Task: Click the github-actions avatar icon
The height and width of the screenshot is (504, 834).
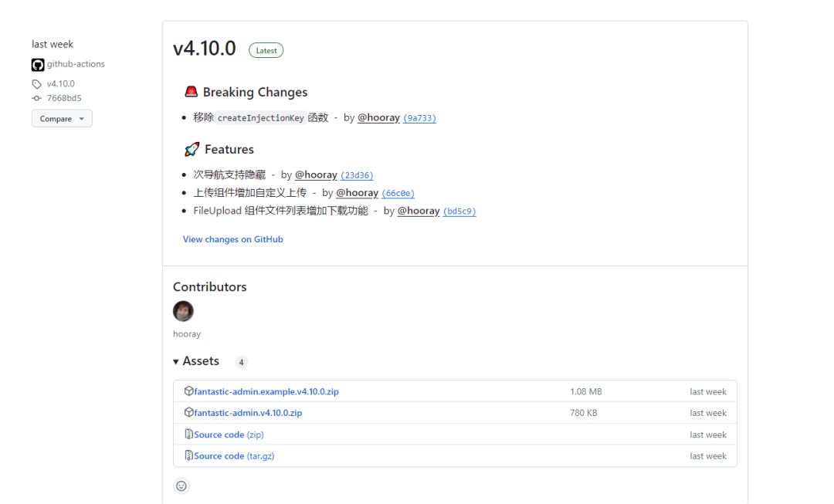Action: 38,65
